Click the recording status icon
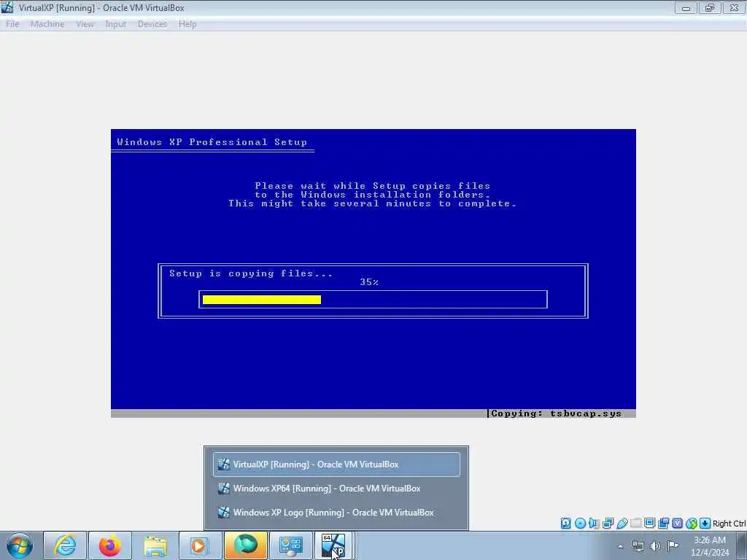Image resolution: width=747 pixels, height=560 pixels. tap(664, 524)
